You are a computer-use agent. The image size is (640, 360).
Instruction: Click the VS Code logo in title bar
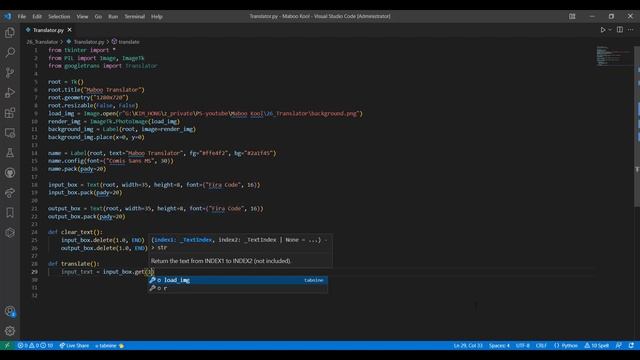click(x=8, y=16)
